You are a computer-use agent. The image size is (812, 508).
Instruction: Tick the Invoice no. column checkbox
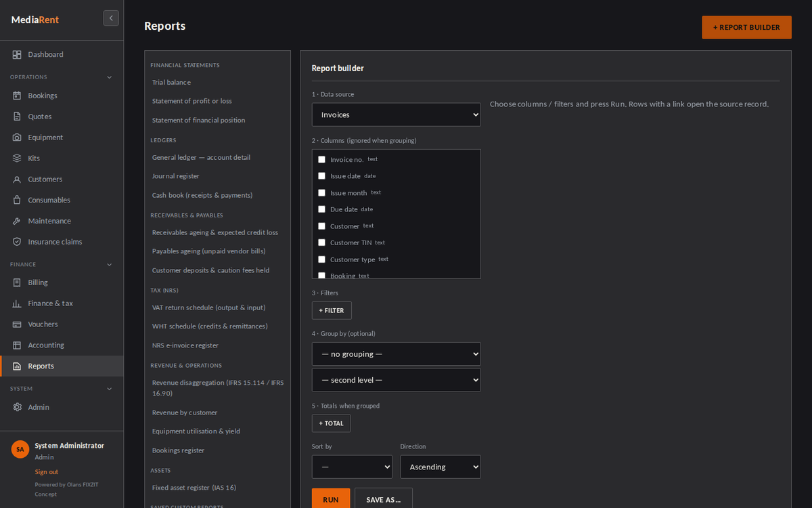click(x=321, y=159)
